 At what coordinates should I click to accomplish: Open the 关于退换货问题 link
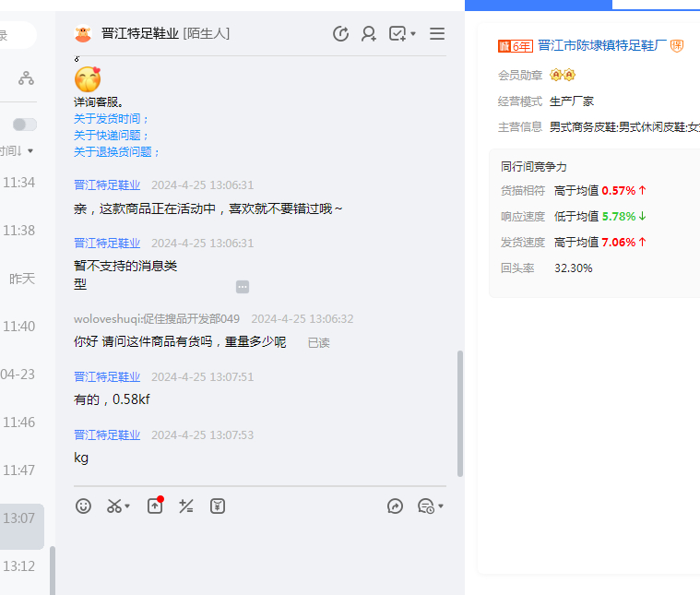pos(117,152)
